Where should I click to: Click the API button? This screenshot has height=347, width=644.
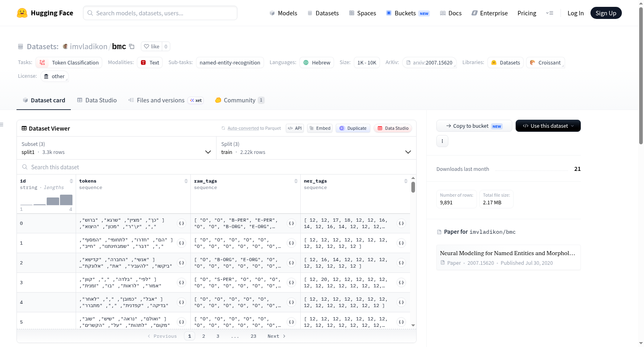(x=295, y=128)
